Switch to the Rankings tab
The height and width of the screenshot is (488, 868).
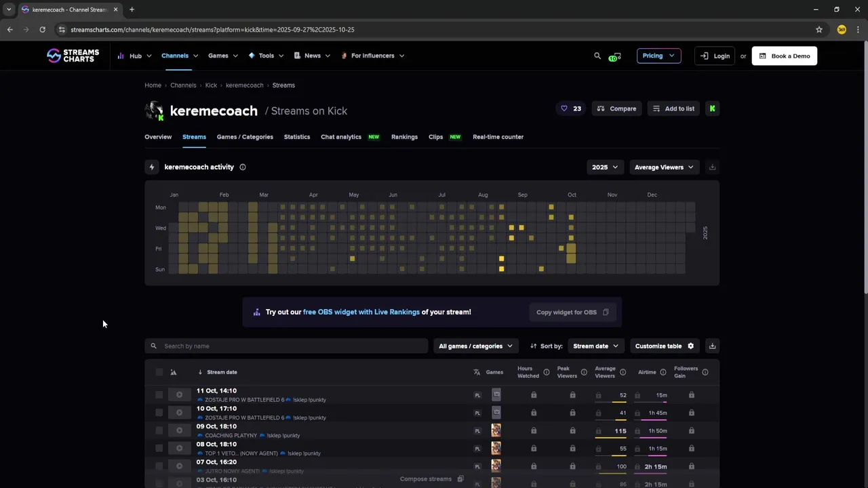pos(404,137)
